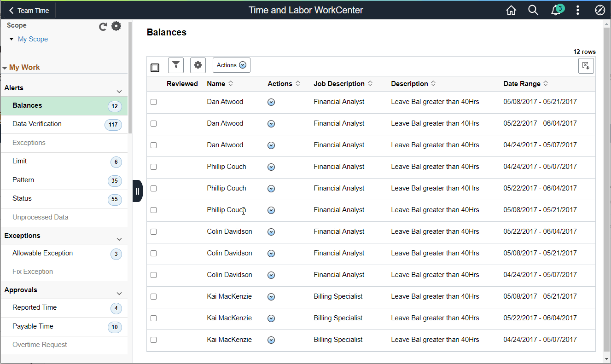611x364 pixels.
Task: Open global search
Action: [x=533, y=10]
